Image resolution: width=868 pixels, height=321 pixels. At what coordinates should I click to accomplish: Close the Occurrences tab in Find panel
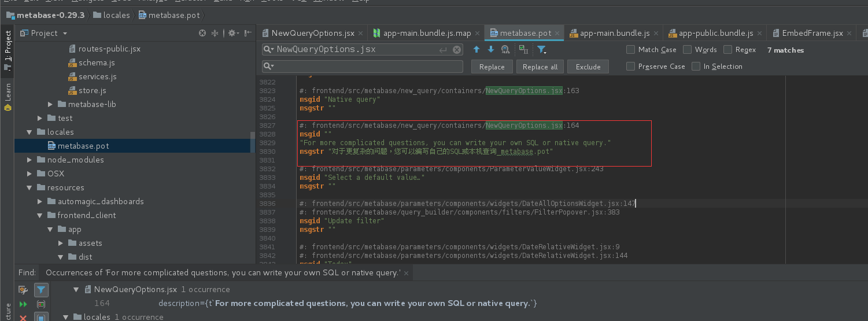point(406,273)
